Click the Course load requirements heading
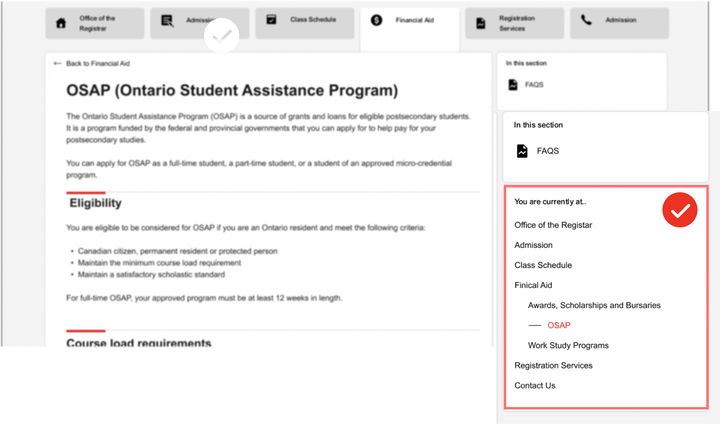 [139, 343]
